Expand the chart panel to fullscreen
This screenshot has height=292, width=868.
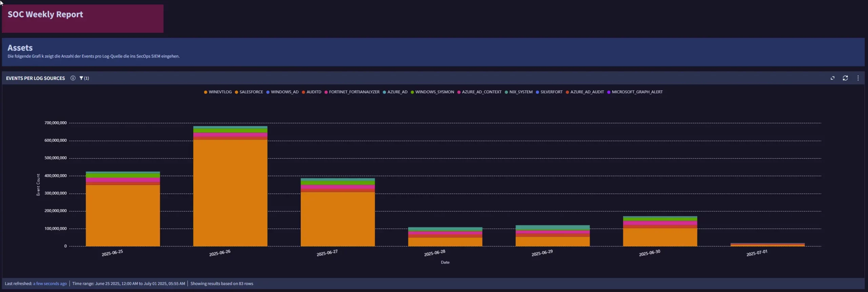click(832, 78)
